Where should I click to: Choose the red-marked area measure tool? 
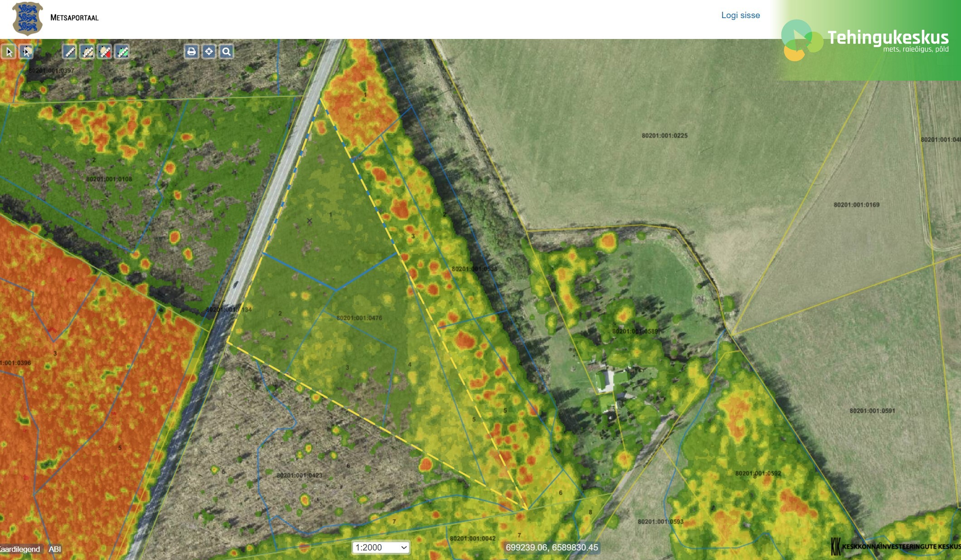(x=105, y=52)
